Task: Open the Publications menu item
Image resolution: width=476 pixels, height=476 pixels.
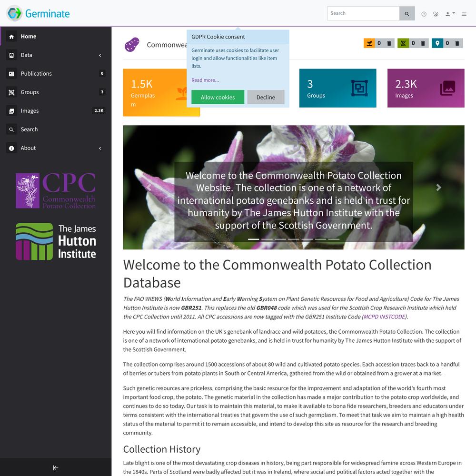Action: 56,74
